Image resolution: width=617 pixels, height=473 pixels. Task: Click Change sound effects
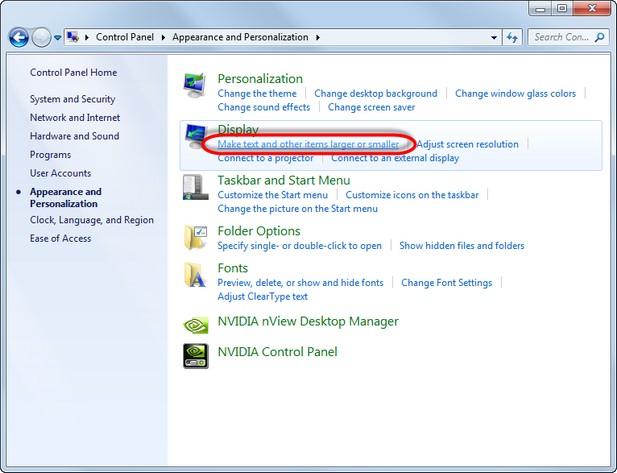point(264,107)
